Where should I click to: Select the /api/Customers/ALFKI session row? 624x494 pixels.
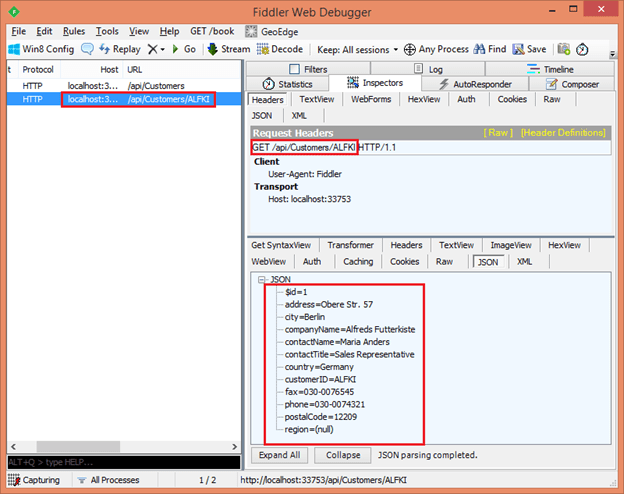tap(124, 99)
